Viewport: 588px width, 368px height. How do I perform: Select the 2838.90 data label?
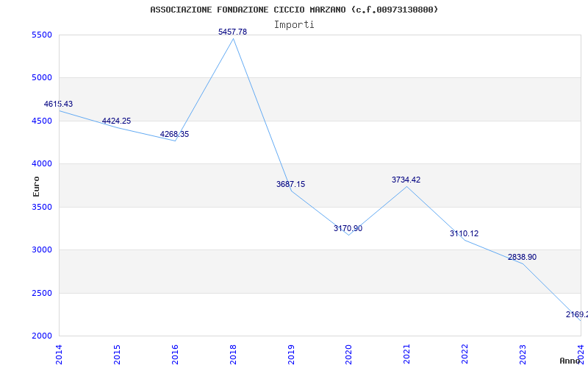tap(523, 257)
